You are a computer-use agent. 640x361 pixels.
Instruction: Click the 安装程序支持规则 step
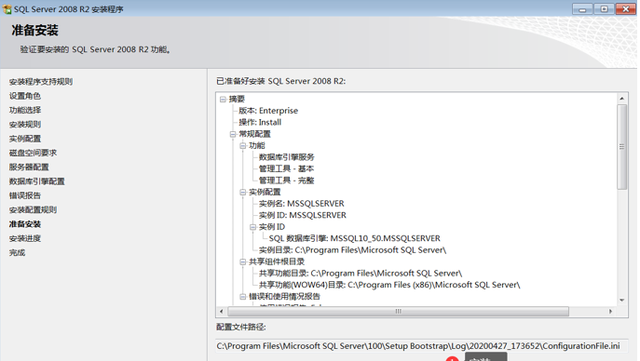pos(41,82)
